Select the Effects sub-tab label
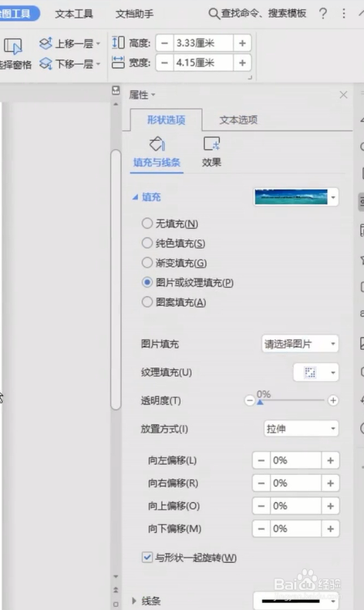 click(x=211, y=162)
